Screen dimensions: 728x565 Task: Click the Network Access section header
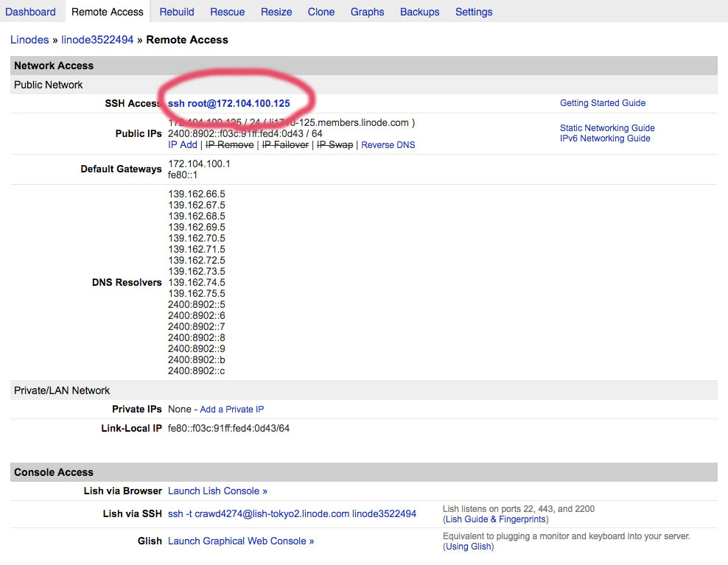tap(364, 66)
